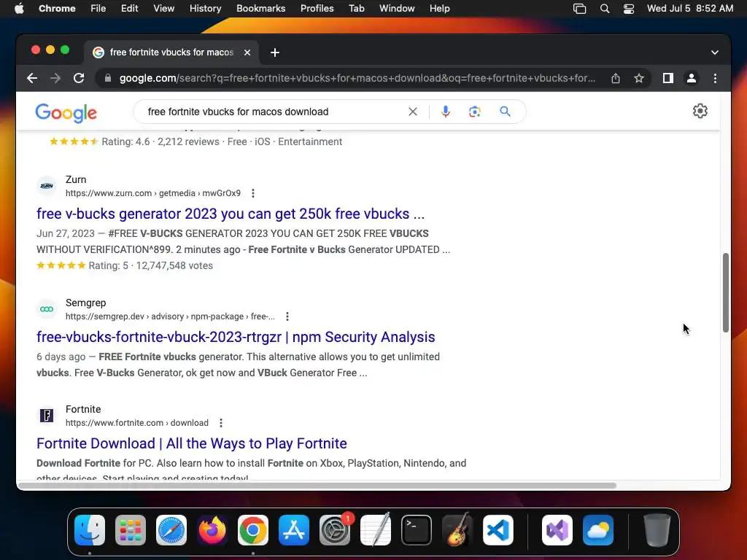Image resolution: width=747 pixels, height=560 pixels.
Task: View site information lock icon
Action: coord(108,78)
